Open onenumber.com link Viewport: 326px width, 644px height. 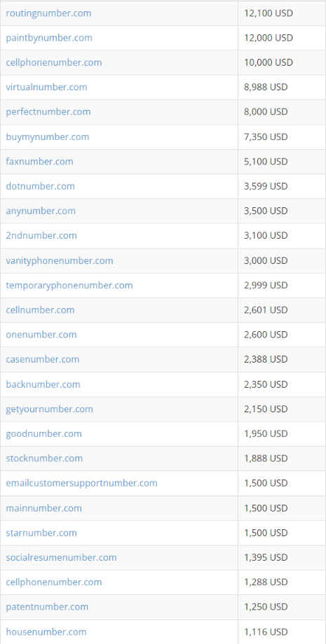(x=41, y=335)
